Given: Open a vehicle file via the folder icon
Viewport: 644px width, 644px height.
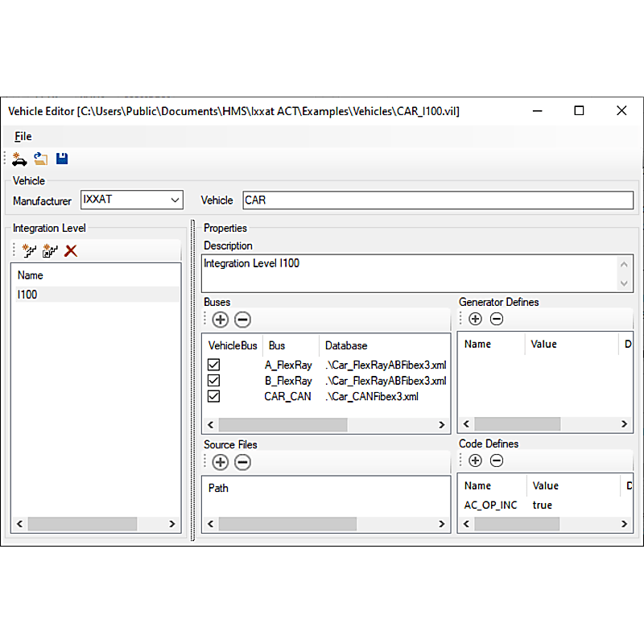Looking at the screenshot, I should coord(40,159).
